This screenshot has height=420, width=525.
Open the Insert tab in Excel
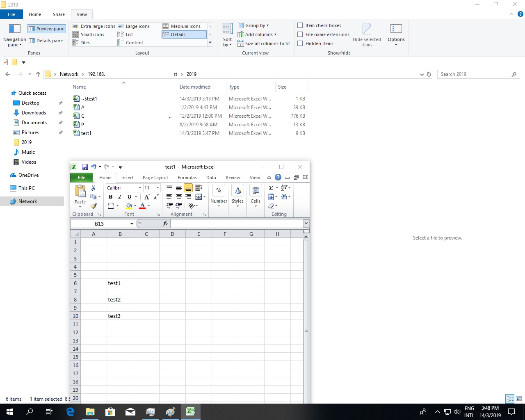tap(127, 178)
